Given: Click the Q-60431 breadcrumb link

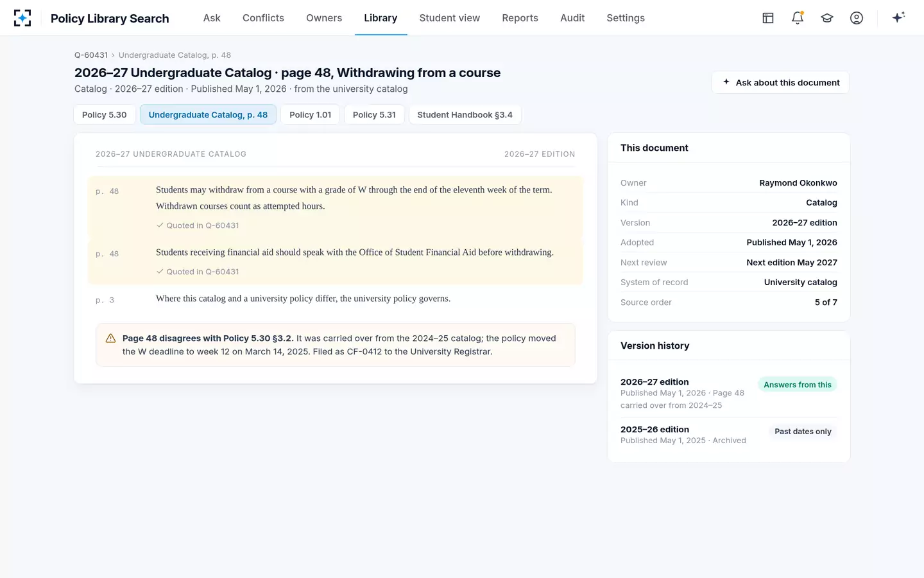Looking at the screenshot, I should (x=91, y=55).
